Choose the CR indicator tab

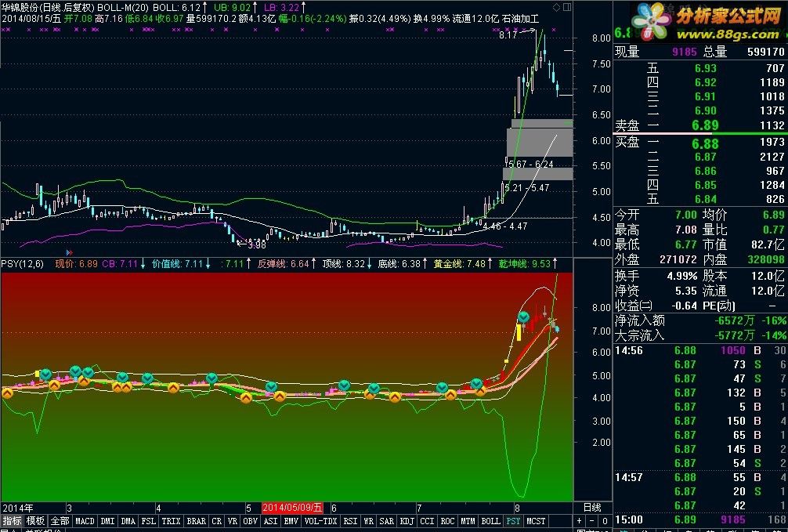point(217,521)
